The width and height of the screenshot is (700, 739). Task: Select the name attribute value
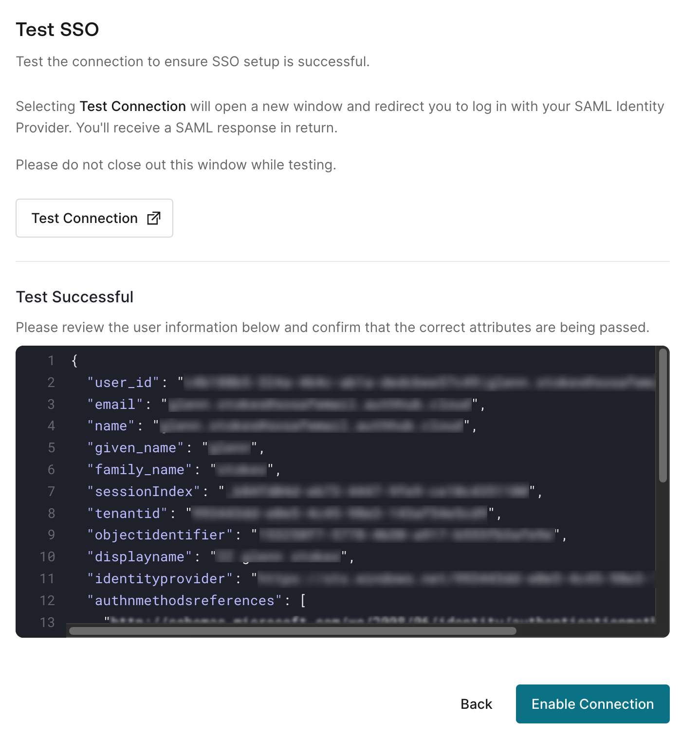coord(312,425)
